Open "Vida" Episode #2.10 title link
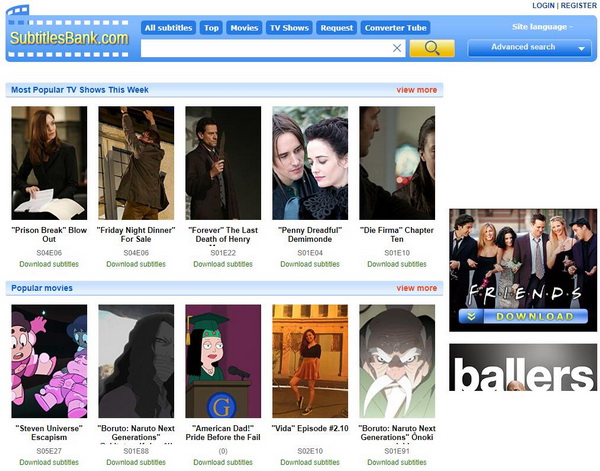600x471 pixels. click(x=310, y=429)
